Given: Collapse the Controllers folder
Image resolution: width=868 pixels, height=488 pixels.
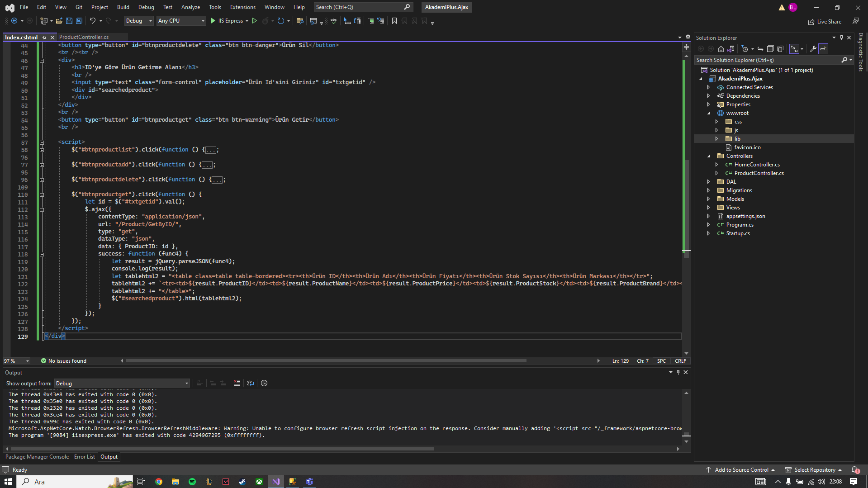Looking at the screenshot, I should point(708,156).
